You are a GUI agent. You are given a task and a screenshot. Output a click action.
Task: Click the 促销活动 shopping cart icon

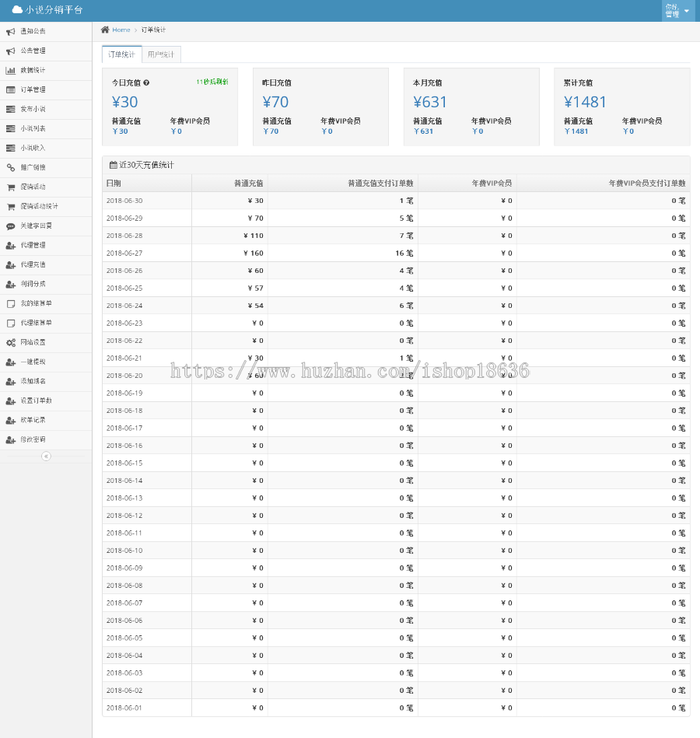click(11, 187)
